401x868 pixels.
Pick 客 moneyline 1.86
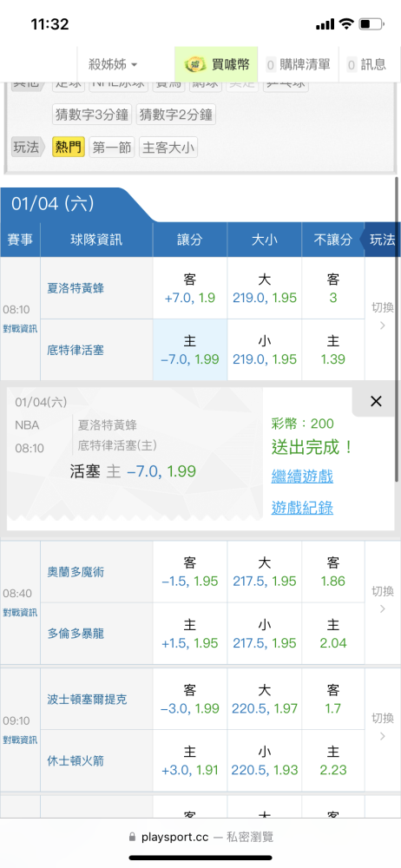pos(333,572)
